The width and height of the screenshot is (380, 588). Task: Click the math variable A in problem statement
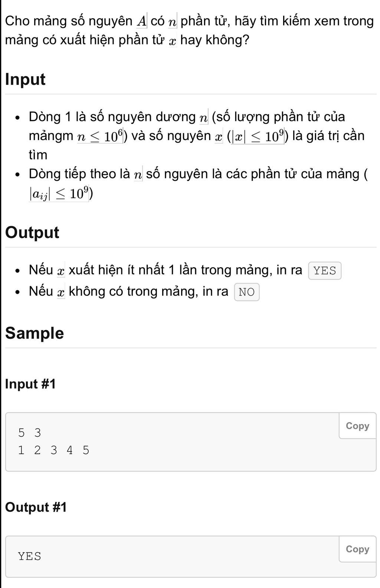[141, 21]
